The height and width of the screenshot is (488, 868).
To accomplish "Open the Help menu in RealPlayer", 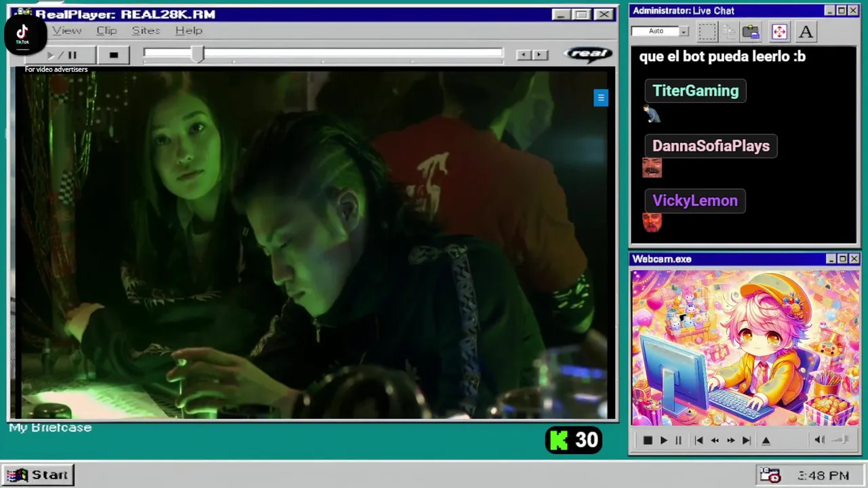I will (x=189, y=30).
